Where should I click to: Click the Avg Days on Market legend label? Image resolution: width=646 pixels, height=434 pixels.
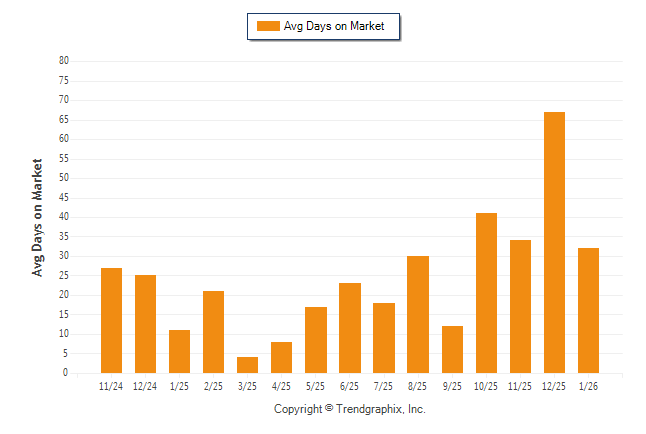335,26
